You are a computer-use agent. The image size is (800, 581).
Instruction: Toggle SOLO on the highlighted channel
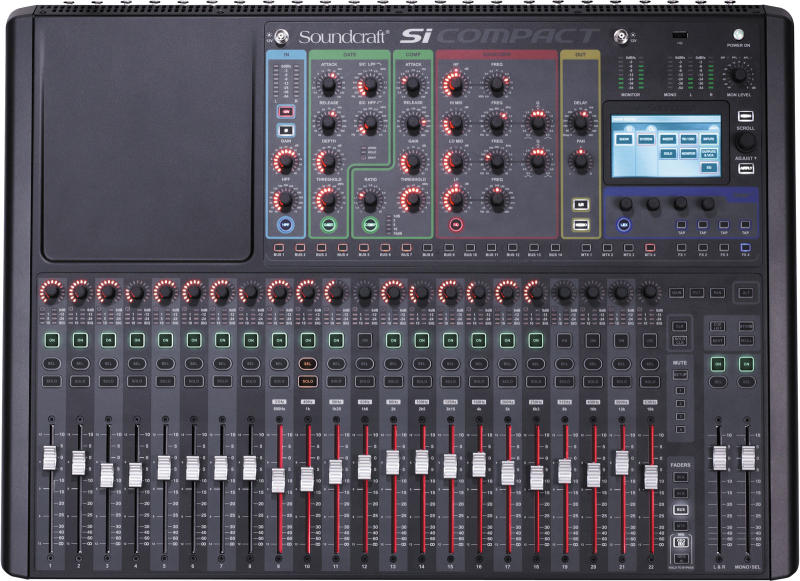[x=307, y=379]
